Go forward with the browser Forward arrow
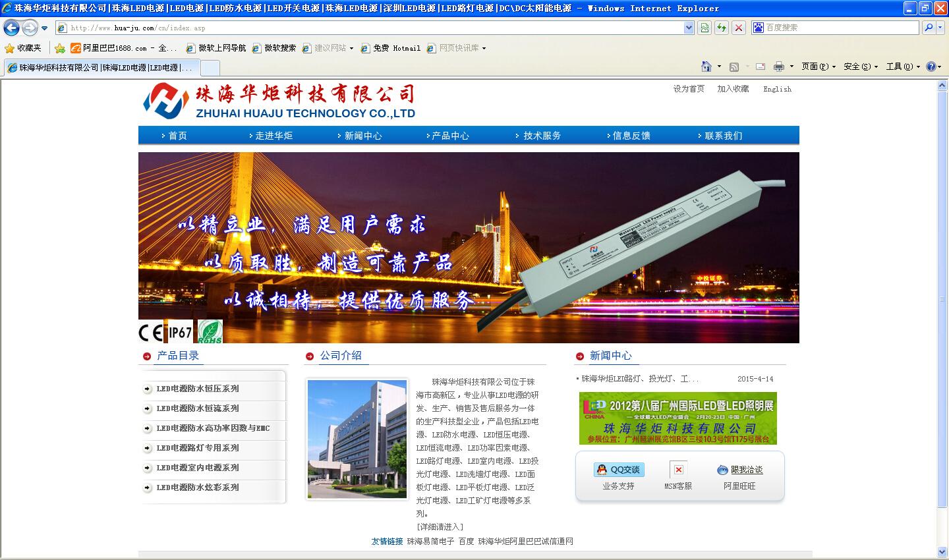The width and height of the screenshot is (949, 560). [30, 28]
